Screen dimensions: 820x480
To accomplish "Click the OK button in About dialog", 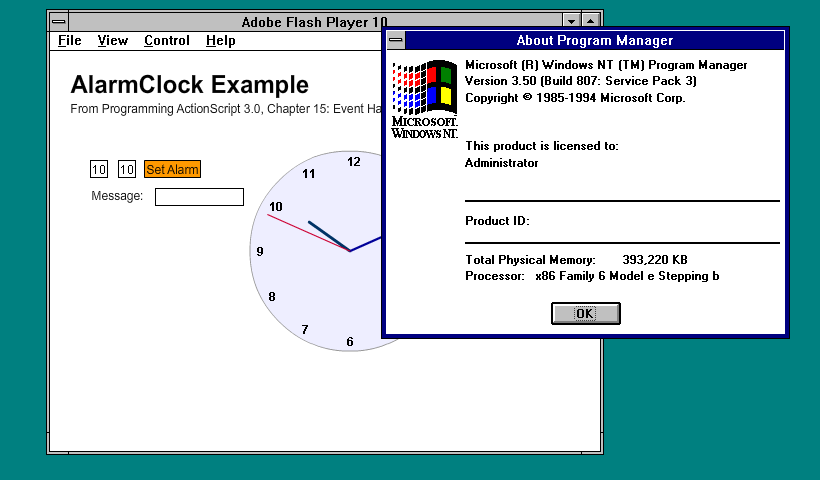I will point(586,313).
